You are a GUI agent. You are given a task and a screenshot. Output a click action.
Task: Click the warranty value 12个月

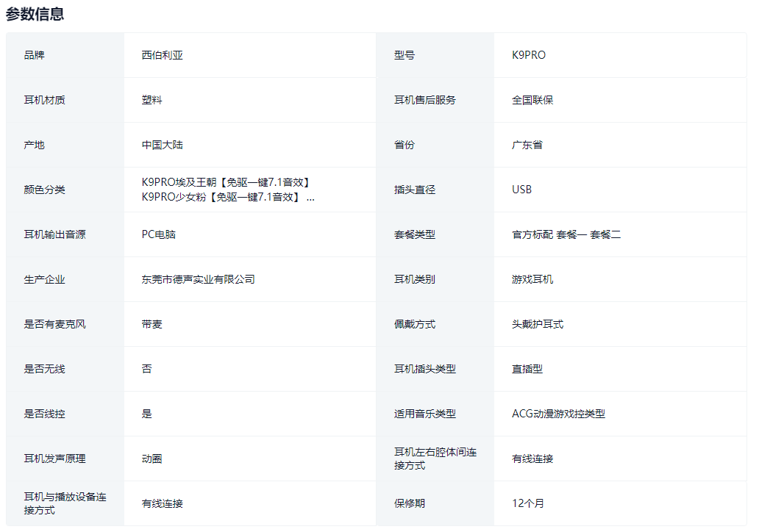pos(528,503)
